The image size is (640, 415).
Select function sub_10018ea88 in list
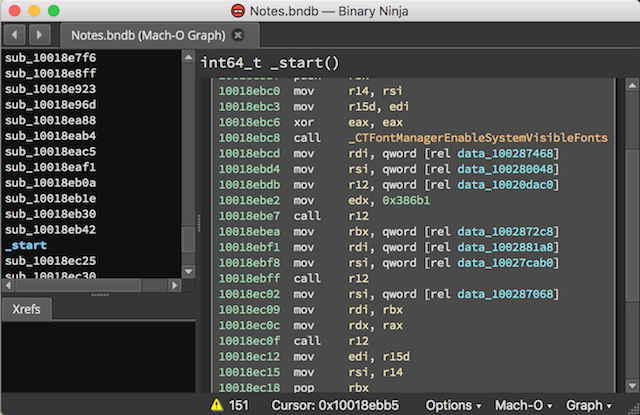click(51, 120)
